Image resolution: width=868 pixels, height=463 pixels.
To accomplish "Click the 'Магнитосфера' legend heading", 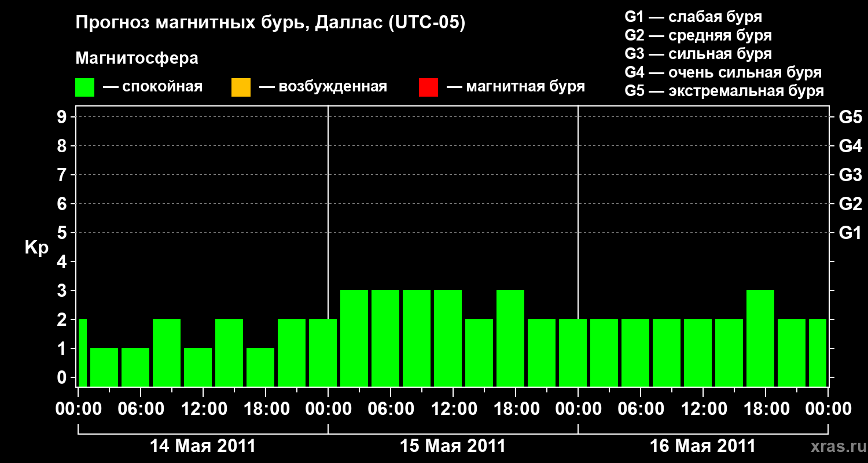I will 137,58.
